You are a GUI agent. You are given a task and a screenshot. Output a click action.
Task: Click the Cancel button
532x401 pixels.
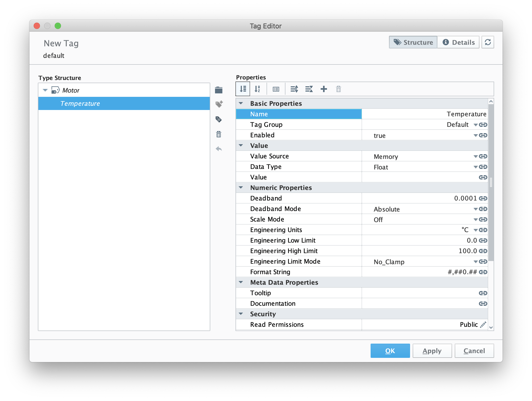[474, 351]
